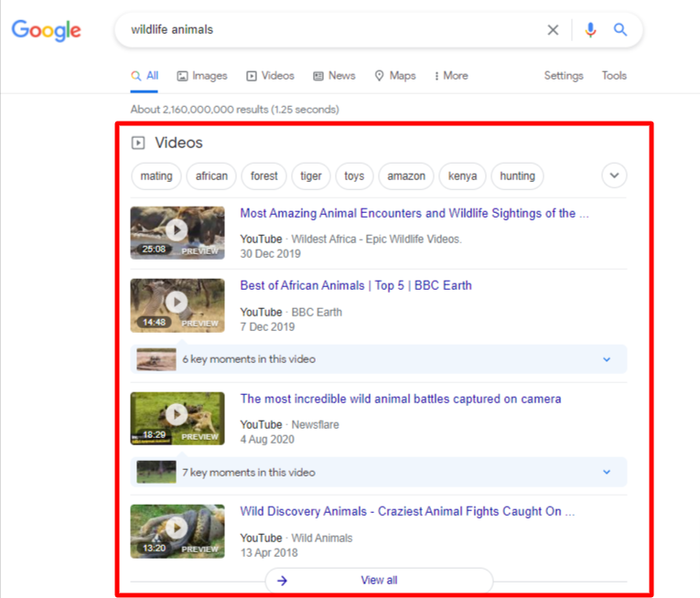The width and height of the screenshot is (700, 598).
Task: Select the All tab
Action: [x=145, y=76]
